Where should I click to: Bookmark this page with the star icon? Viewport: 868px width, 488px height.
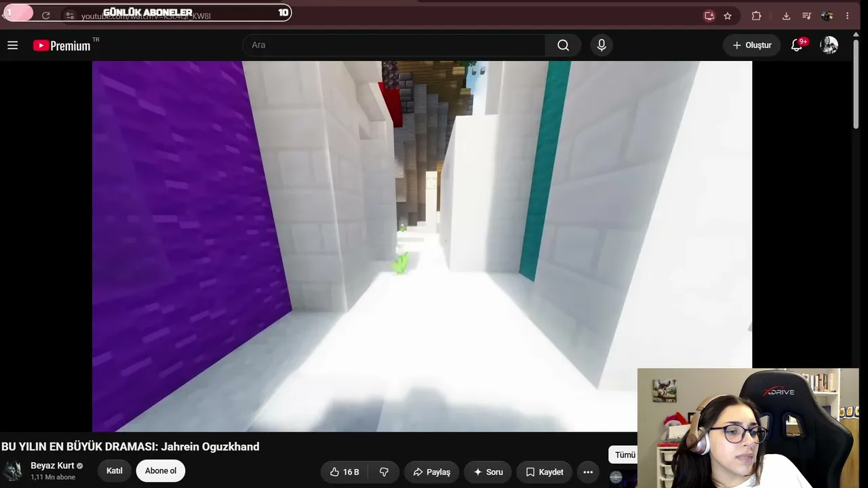tap(728, 16)
